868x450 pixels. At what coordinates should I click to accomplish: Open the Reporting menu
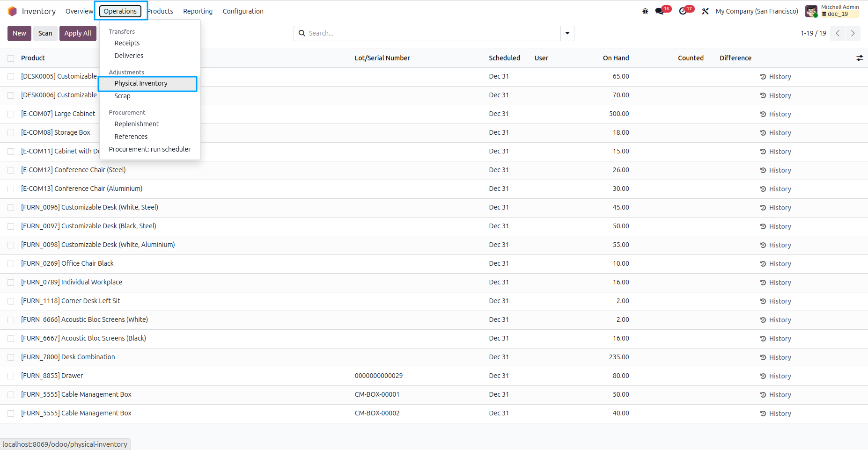(x=198, y=11)
